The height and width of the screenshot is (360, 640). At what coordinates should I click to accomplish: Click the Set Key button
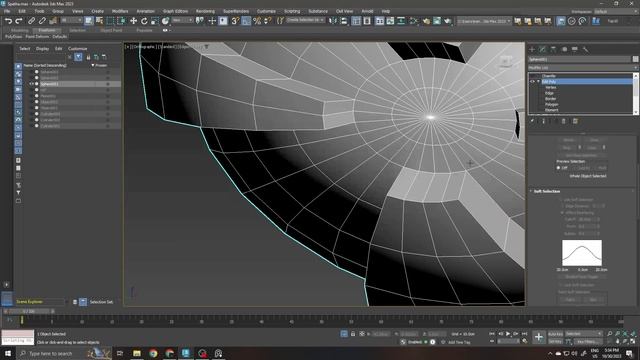click(555, 341)
